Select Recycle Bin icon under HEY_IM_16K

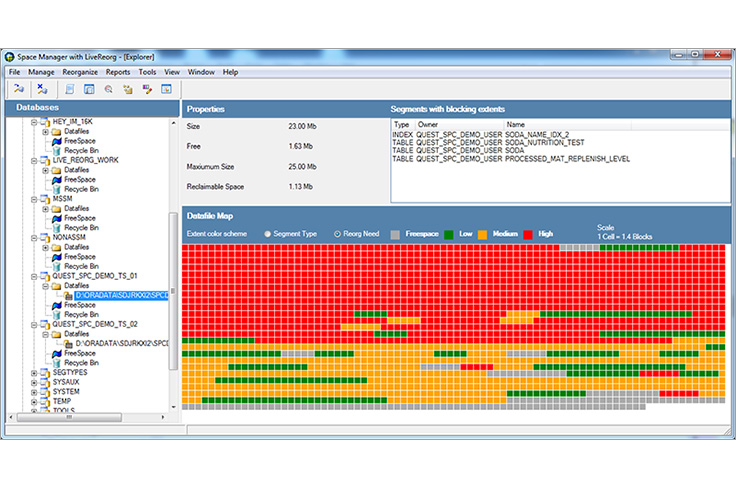click(x=57, y=151)
